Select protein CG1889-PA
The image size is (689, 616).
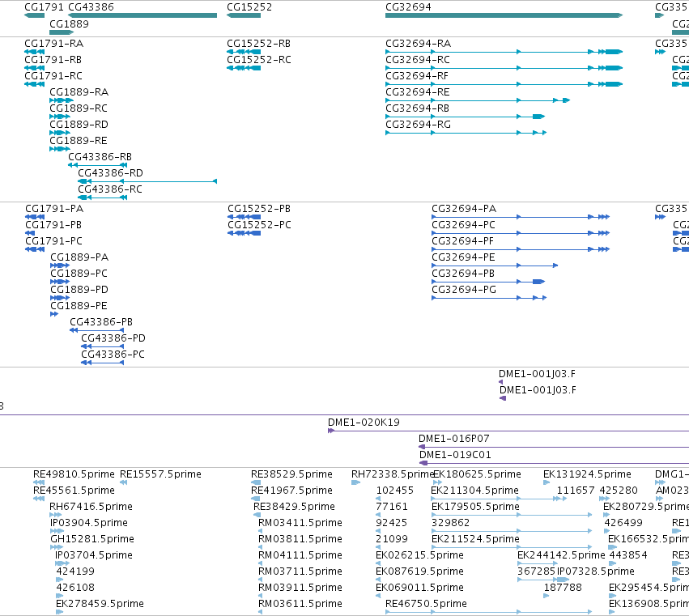click(x=79, y=257)
